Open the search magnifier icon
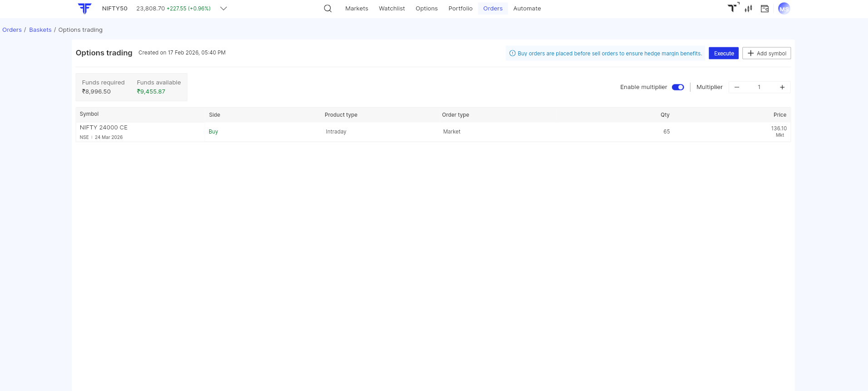This screenshot has height=391, width=868. (328, 9)
